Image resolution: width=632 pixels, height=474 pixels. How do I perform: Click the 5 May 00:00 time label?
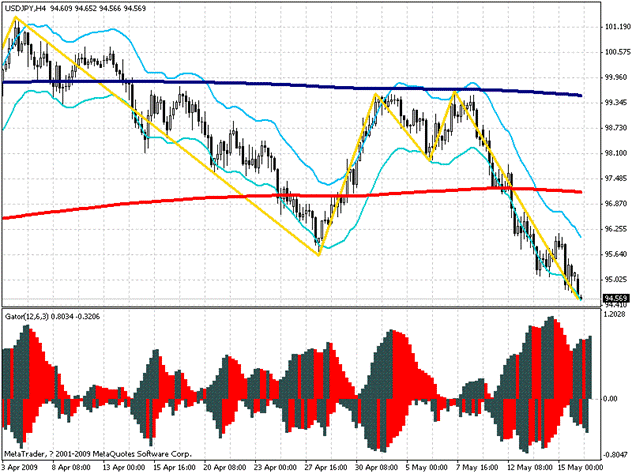[427, 467]
